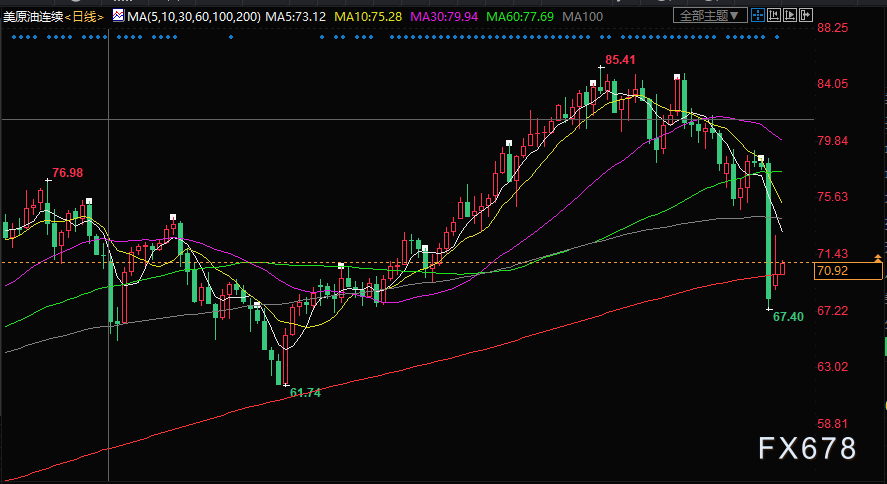
Task: Click the 85.41 high price label
Action: [x=621, y=59]
